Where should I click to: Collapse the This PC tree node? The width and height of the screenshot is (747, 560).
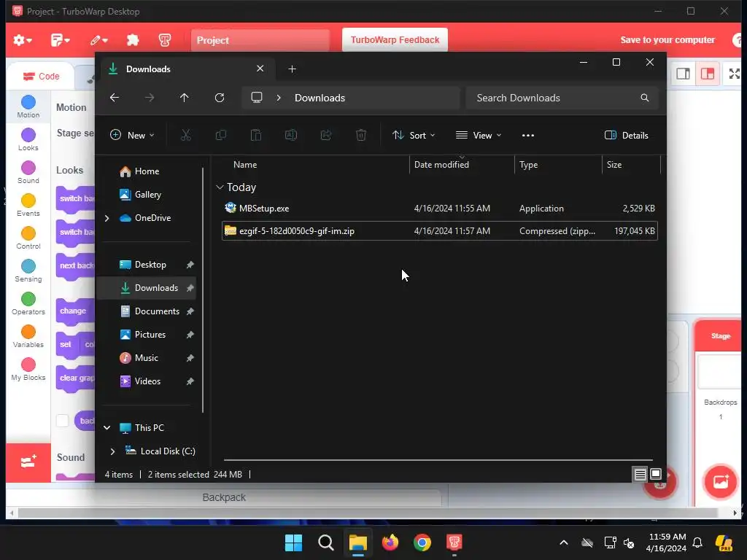(x=107, y=427)
